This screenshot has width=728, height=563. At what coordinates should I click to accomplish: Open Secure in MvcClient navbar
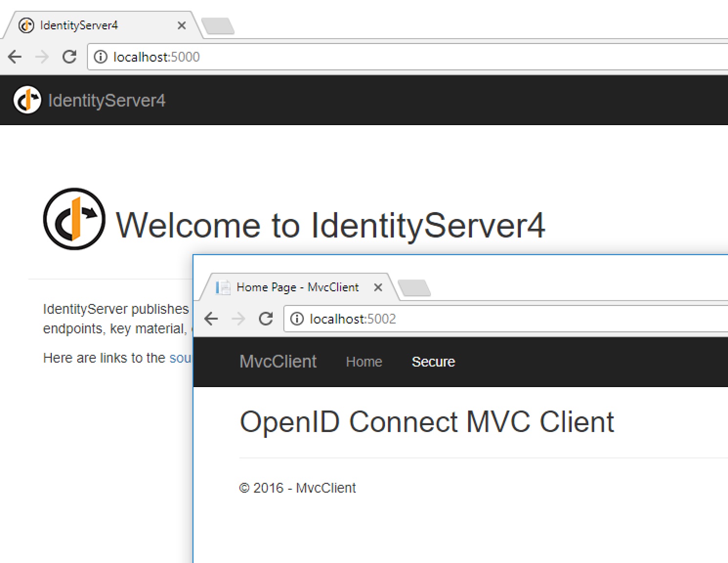click(x=433, y=362)
